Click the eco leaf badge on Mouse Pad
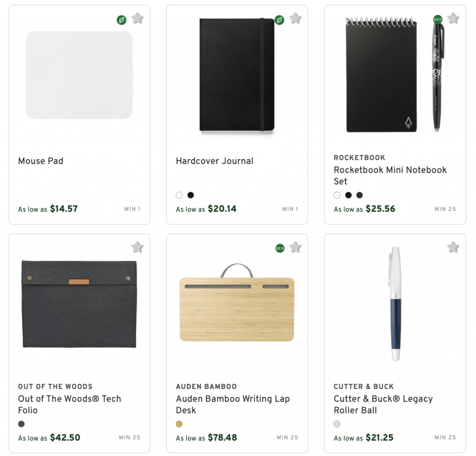 (x=121, y=20)
